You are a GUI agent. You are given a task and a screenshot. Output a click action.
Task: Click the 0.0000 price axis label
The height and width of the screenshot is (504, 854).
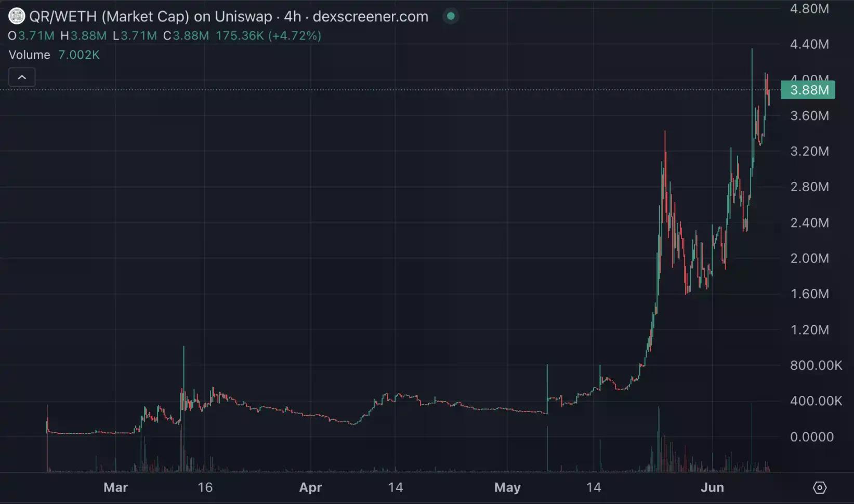812,436
